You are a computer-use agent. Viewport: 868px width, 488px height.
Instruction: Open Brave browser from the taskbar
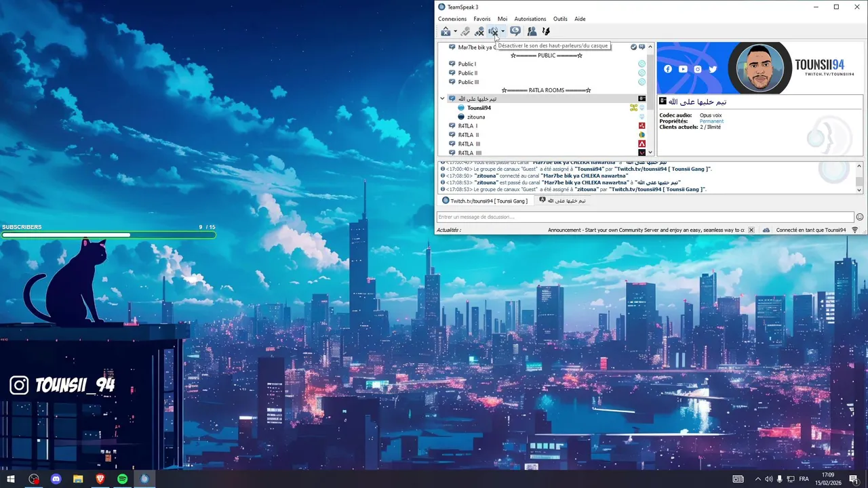[x=100, y=479]
